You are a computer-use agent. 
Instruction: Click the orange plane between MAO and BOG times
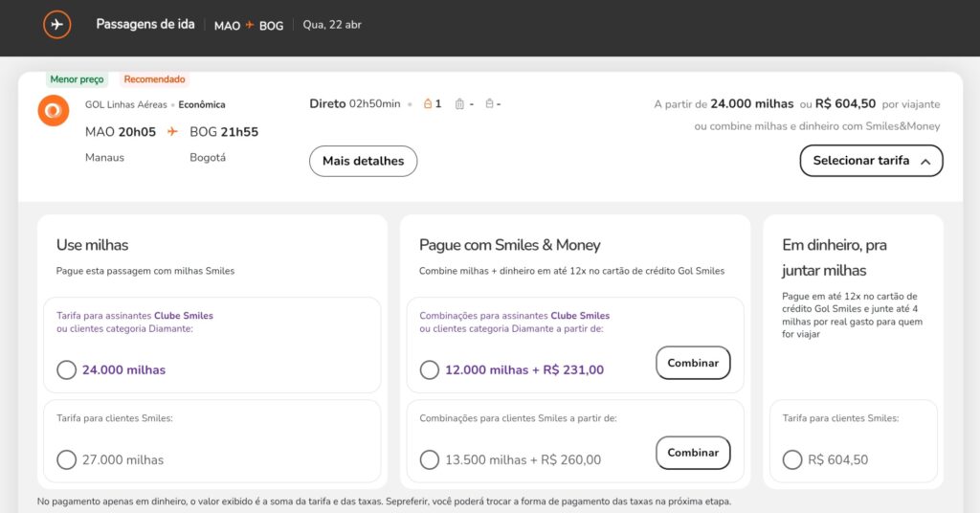173,132
